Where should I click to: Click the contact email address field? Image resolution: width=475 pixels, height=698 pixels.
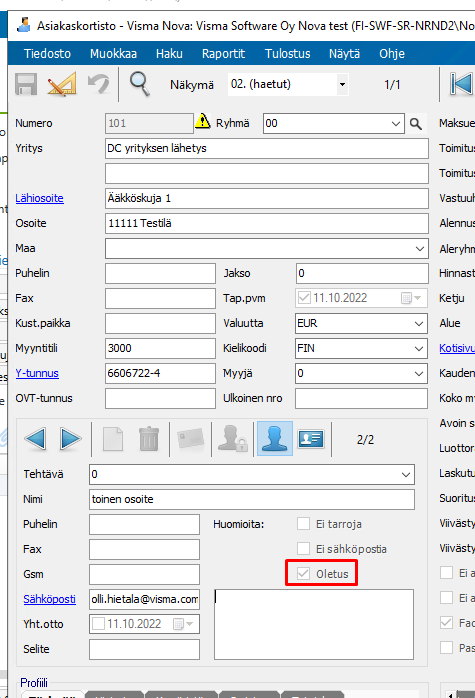[144, 599]
